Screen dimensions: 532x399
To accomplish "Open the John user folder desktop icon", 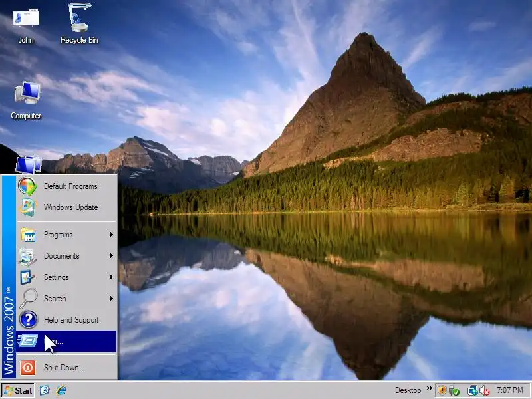I will (26, 26).
